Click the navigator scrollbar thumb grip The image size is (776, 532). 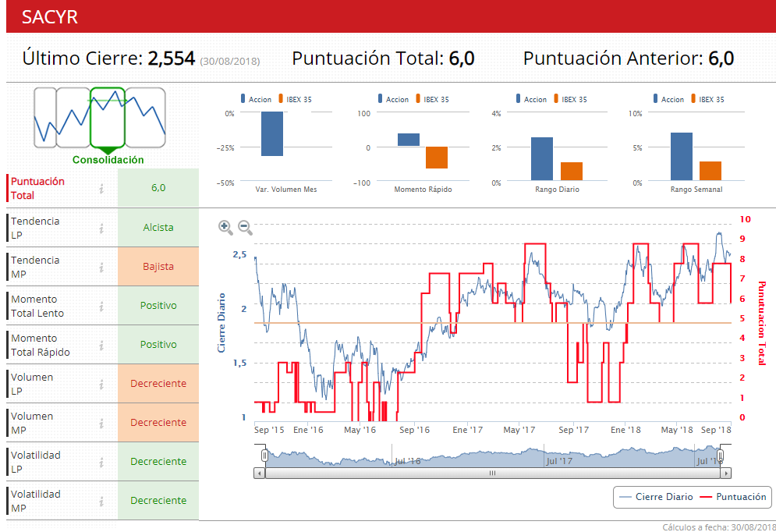click(492, 473)
